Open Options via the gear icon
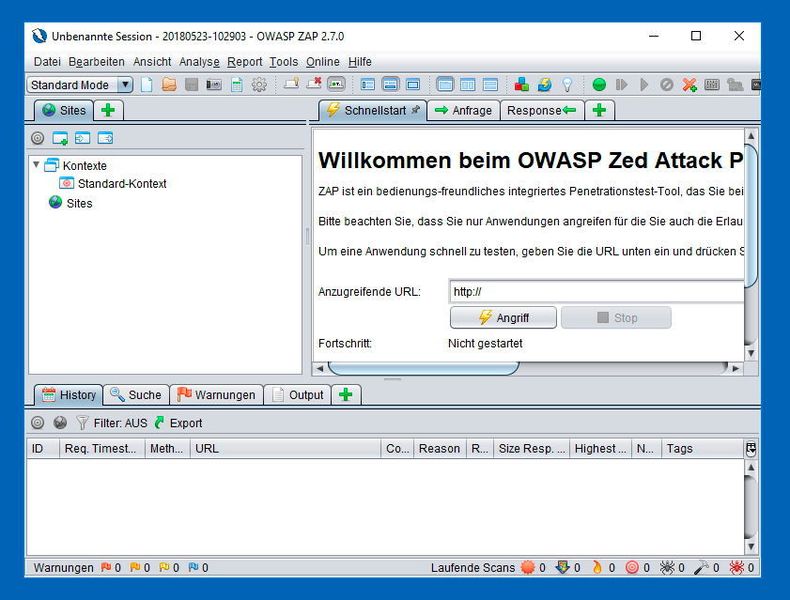The width and height of the screenshot is (790, 600). (259, 85)
